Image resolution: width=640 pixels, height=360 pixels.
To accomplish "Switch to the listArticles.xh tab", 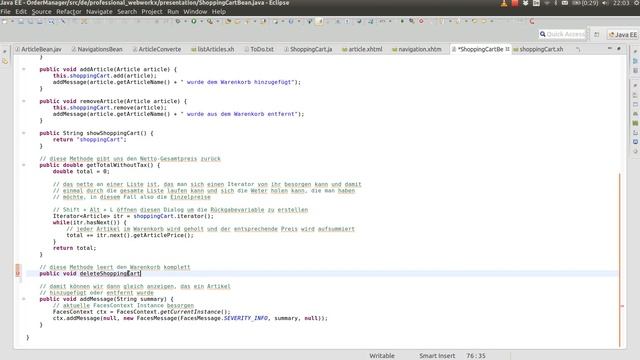I will coord(213,49).
